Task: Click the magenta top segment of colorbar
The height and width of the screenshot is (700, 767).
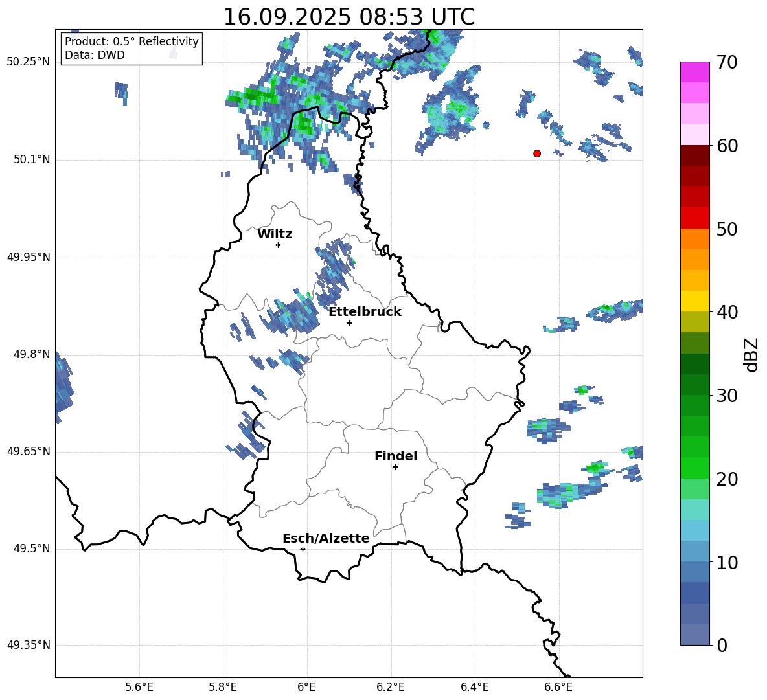Action: tap(694, 73)
